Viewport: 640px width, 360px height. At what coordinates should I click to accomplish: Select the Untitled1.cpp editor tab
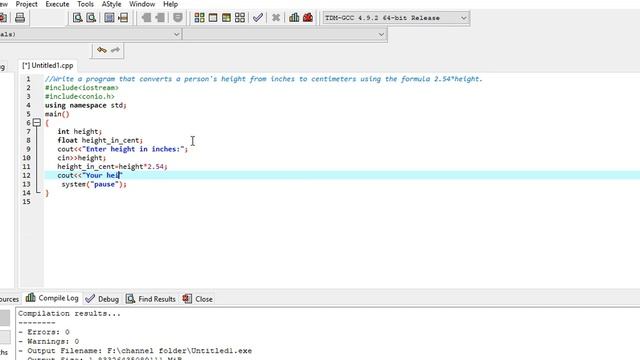[x=48, y=65]
